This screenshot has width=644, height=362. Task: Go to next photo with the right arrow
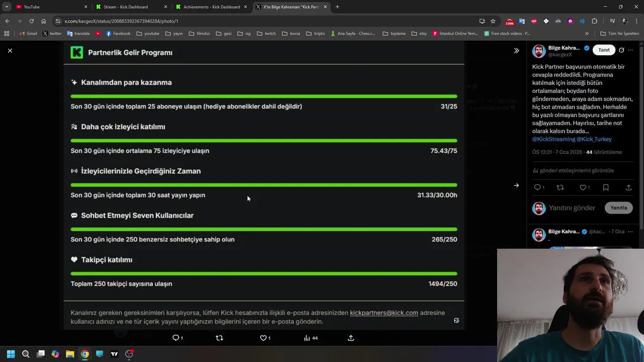516,186
